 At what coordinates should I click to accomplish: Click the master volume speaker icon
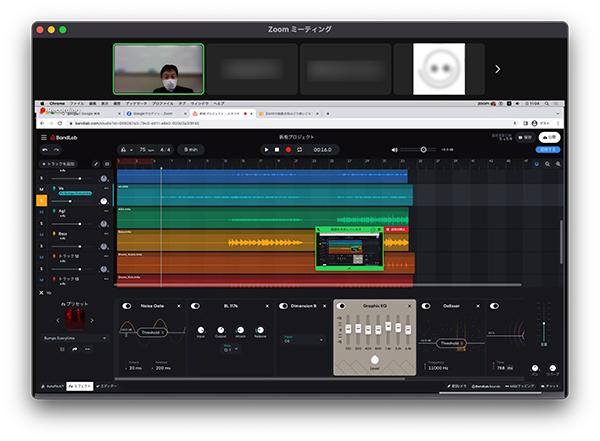(395, 149)
